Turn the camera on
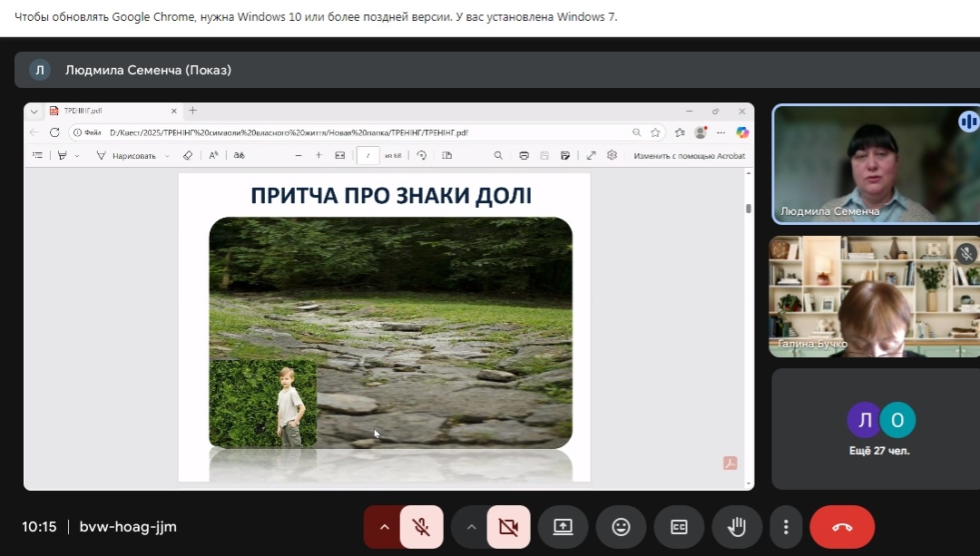980x556 pixels. (508, 526)
